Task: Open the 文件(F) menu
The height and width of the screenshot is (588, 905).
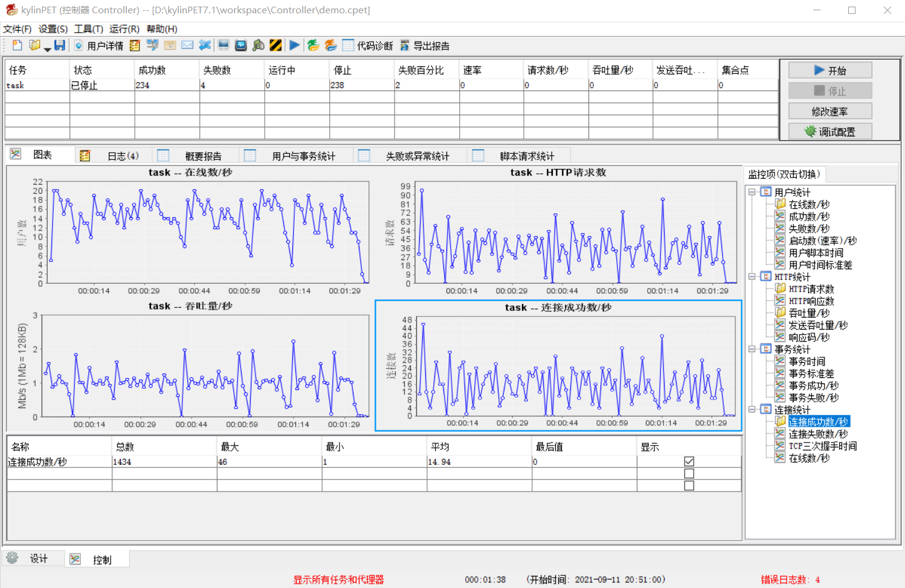Action: tap(17, 29)
